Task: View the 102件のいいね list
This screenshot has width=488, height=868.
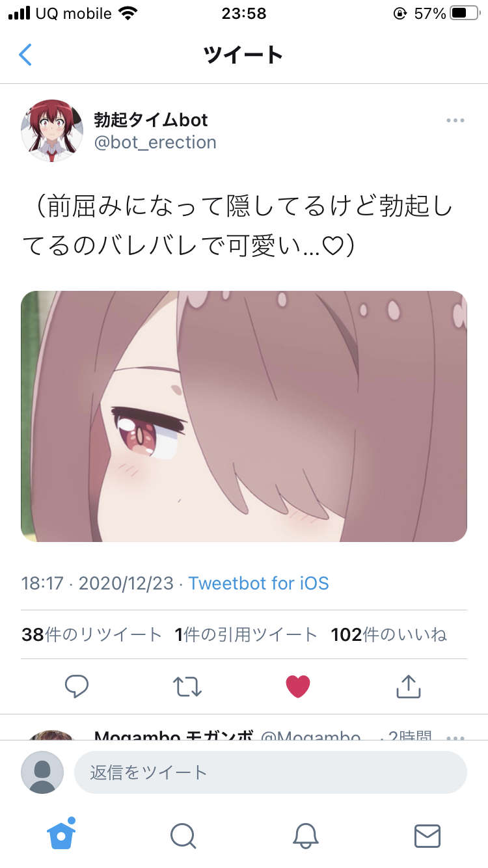Action: click(x=389, y=634)
